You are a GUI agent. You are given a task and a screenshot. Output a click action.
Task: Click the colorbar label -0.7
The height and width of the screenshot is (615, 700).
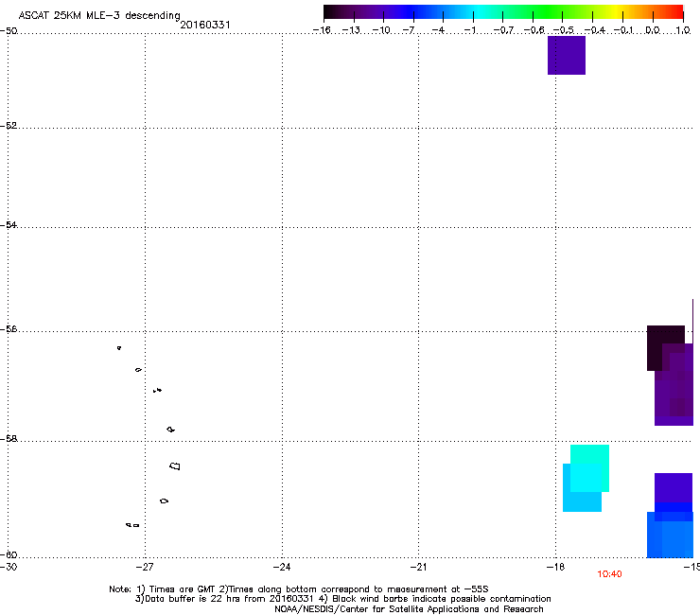pyautogui.click(x=503, y=30)
